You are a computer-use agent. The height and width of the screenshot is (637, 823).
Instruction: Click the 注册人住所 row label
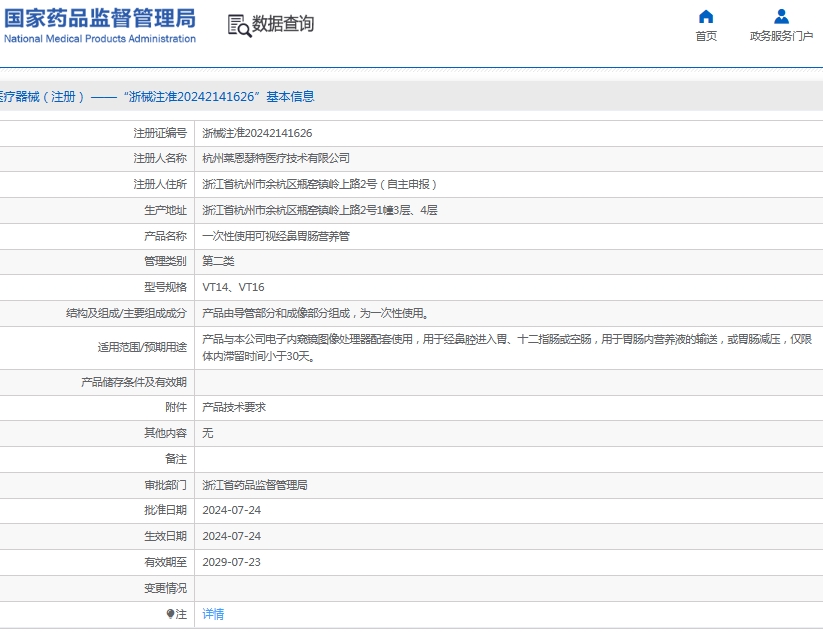click(160, 184)
